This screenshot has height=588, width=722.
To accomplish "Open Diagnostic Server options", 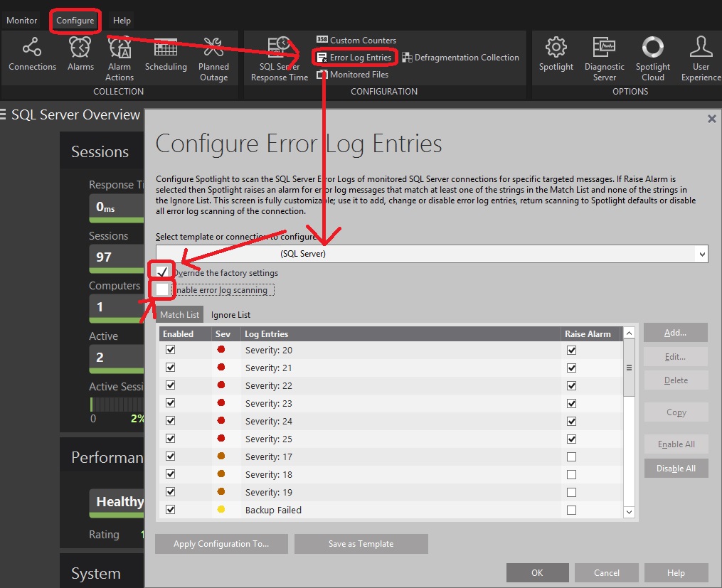I will (x=604, y=59).
